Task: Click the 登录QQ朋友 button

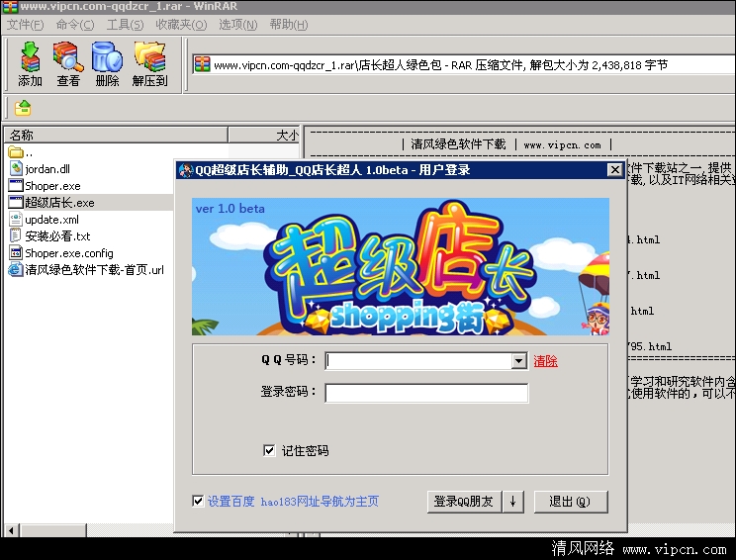Action: tap(464, 502)
